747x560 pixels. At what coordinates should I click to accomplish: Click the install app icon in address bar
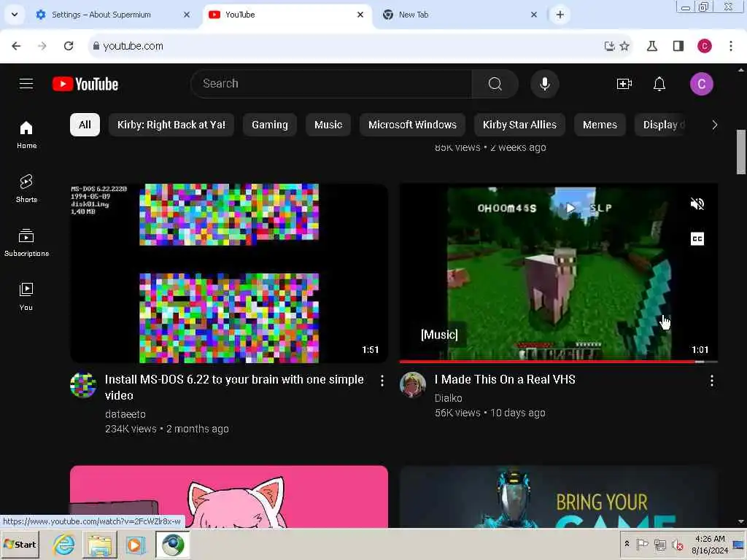pyautogui.click(x=609, y=46)
